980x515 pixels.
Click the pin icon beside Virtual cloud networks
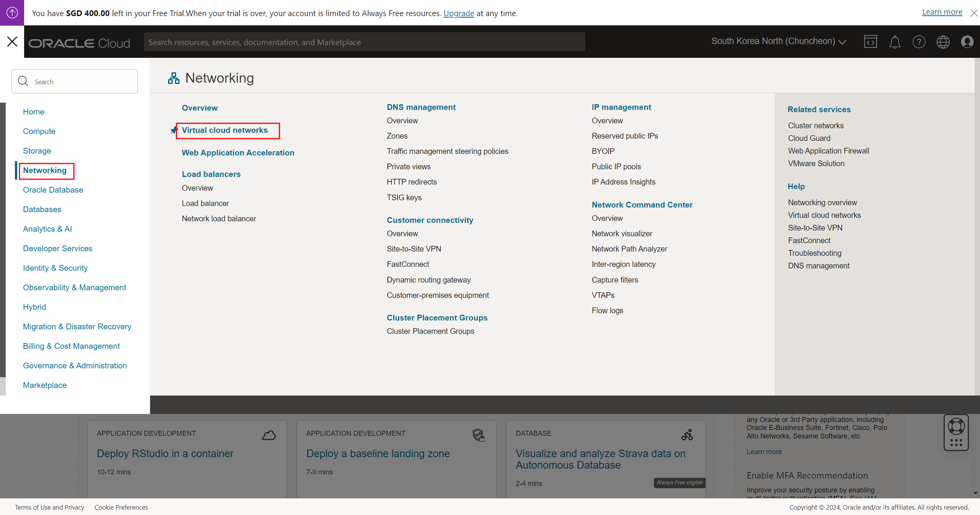(x=174, y=131)
